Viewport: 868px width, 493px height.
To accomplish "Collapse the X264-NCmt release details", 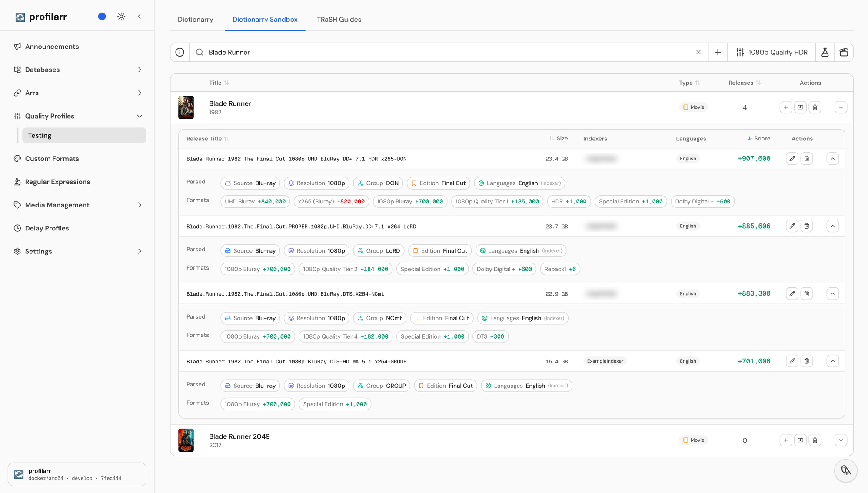I will (x=832, y=294).
